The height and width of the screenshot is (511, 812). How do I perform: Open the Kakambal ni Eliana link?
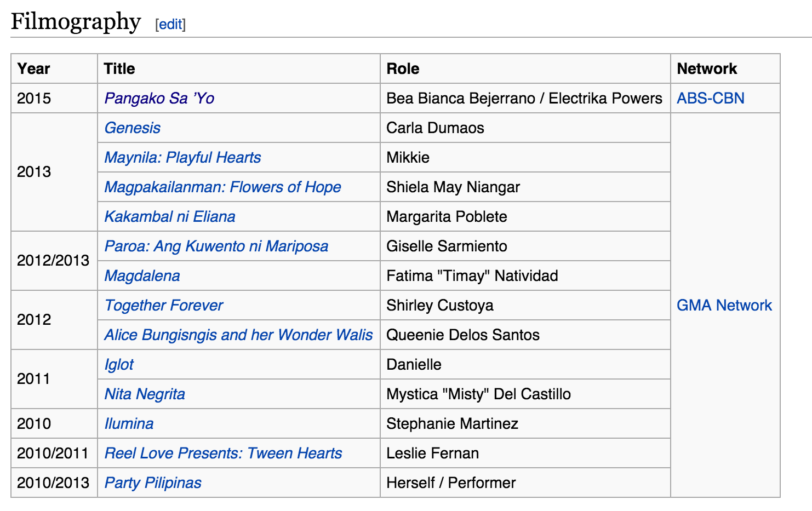(170, 217)
